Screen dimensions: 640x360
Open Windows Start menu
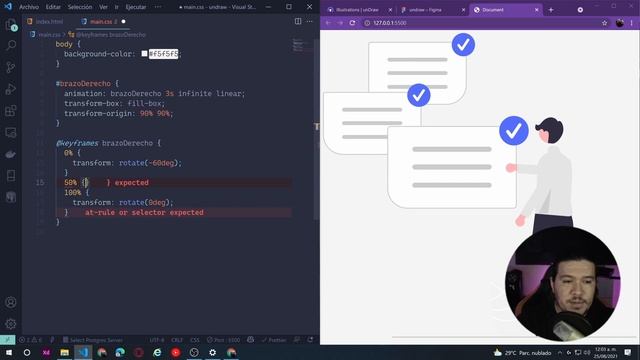(8, 352)
